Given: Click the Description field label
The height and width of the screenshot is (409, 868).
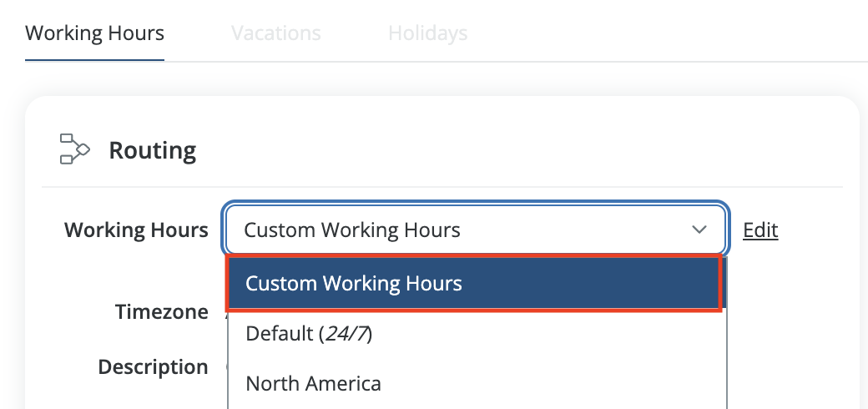Looking at the screenshot, I should click(153, 367).
